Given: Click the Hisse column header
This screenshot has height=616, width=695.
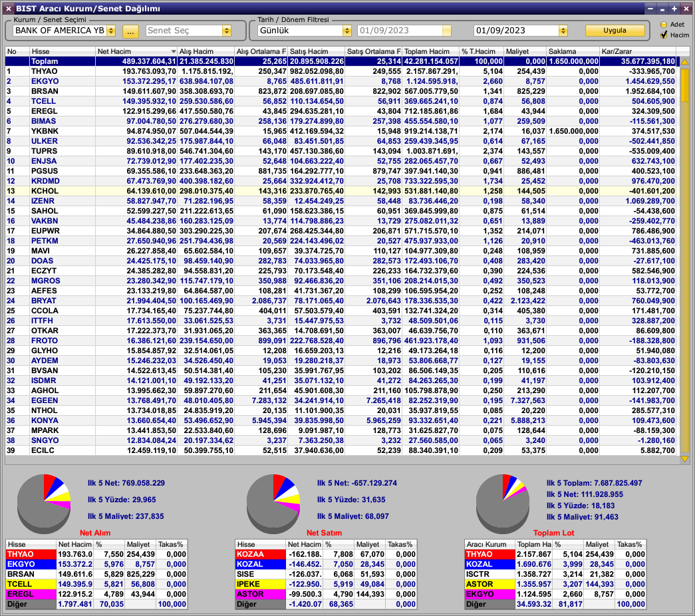Looking at the screenshot, I should [62, 51].
